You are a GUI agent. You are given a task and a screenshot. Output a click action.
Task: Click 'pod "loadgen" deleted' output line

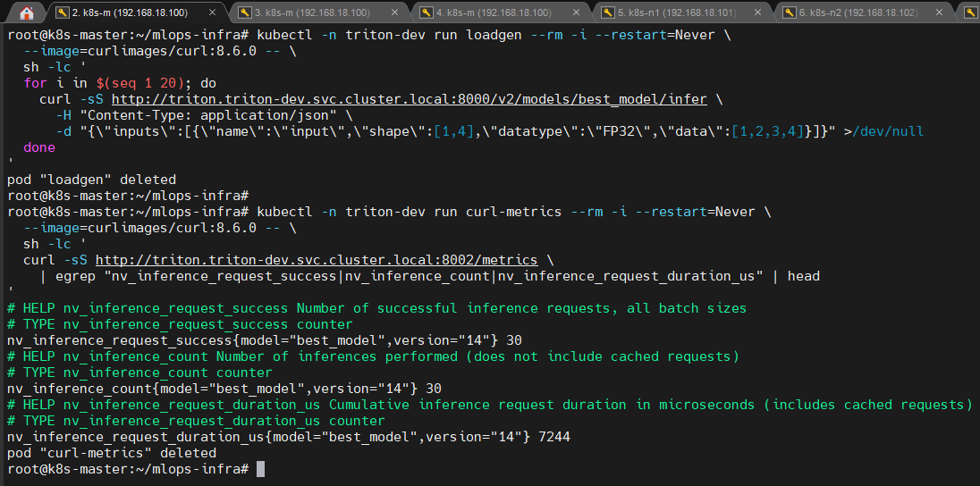pyautogui.click(x=92, y=180)
